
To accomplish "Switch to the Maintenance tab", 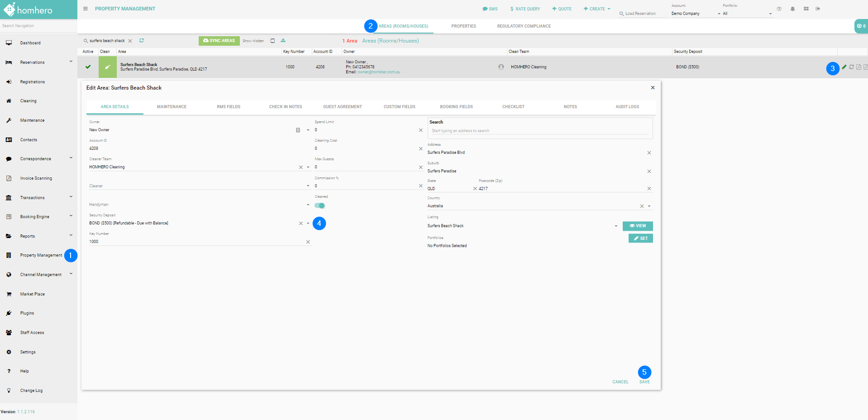I will [172, 107].
